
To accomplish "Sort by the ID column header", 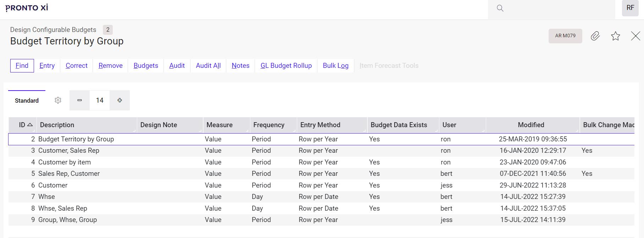I will (23, 125).
